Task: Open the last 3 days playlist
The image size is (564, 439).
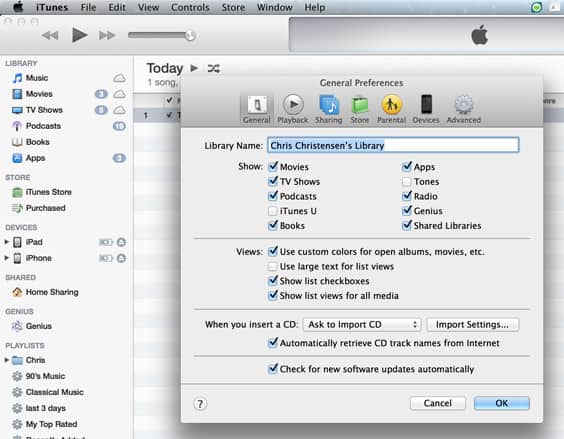Action: (x=45, y=408)
